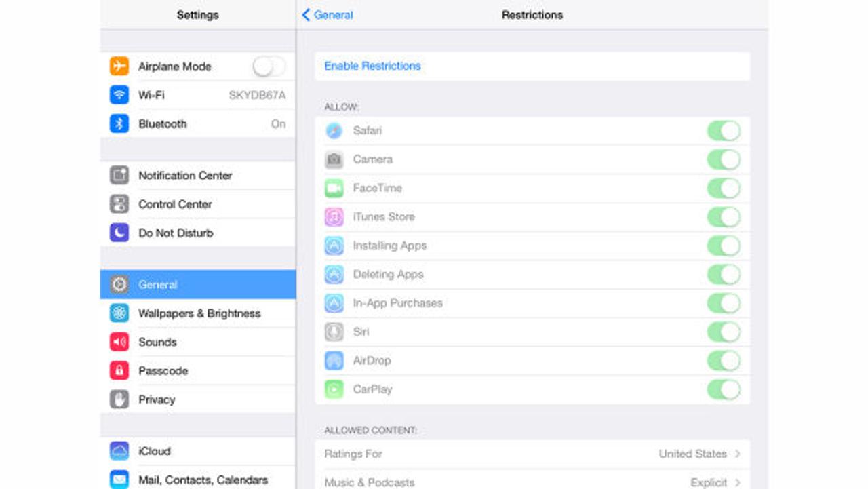Open the Passcode settings label

pyautogui.click(x=163, y=370)
